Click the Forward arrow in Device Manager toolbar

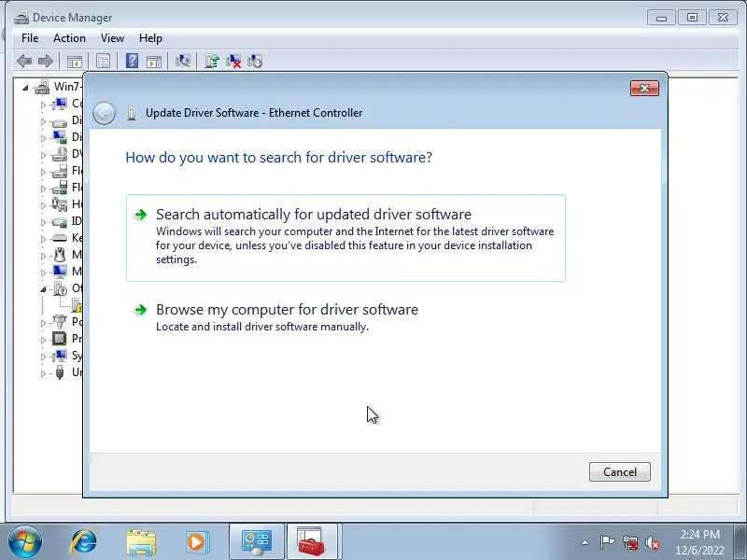(45, 61)
